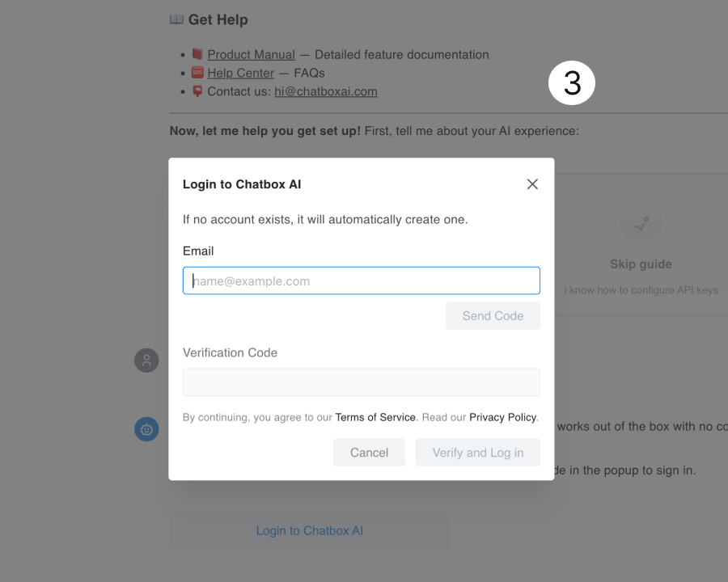Click the blue robot assistant avatar
Screen dimensions: 728x582
tap(146, 429)
